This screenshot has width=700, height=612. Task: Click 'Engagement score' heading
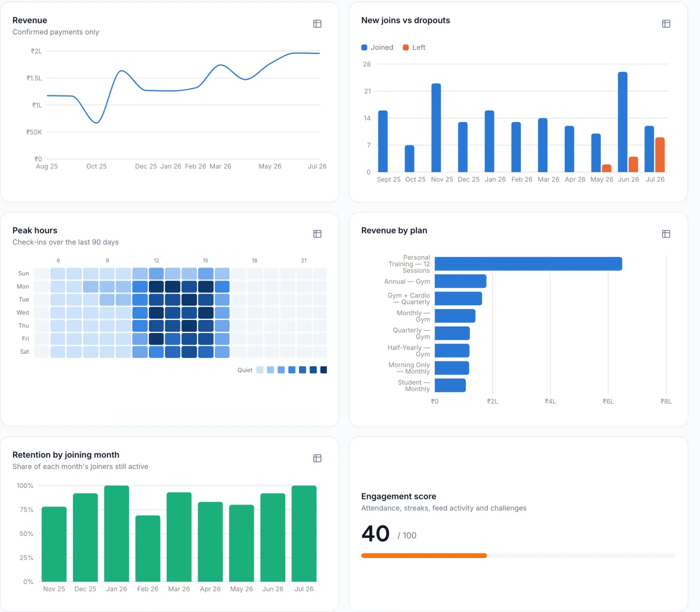click(x=398, y=496)
